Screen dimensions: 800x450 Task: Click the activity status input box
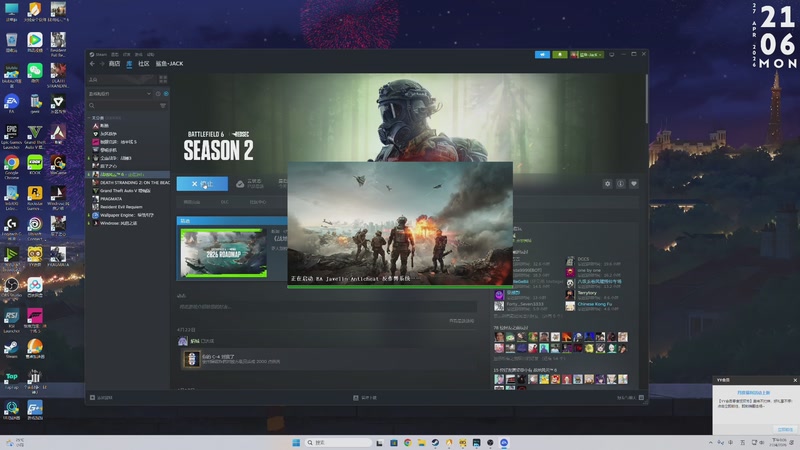(327, 307)
